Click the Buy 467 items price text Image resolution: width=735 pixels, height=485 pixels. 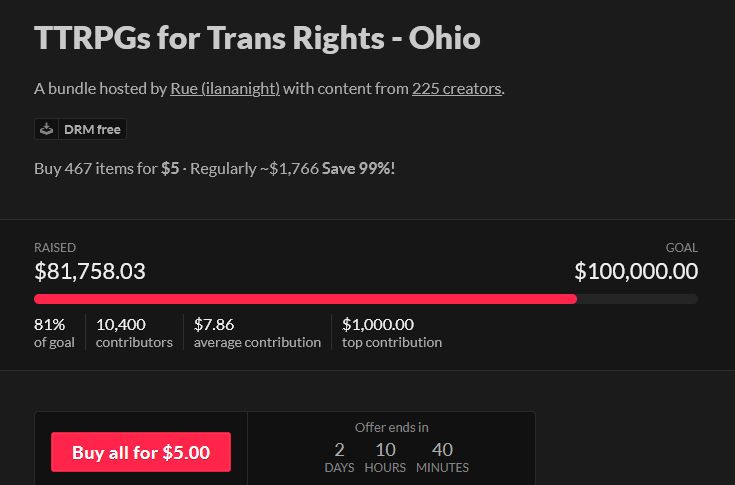click(x=107, y=169)
